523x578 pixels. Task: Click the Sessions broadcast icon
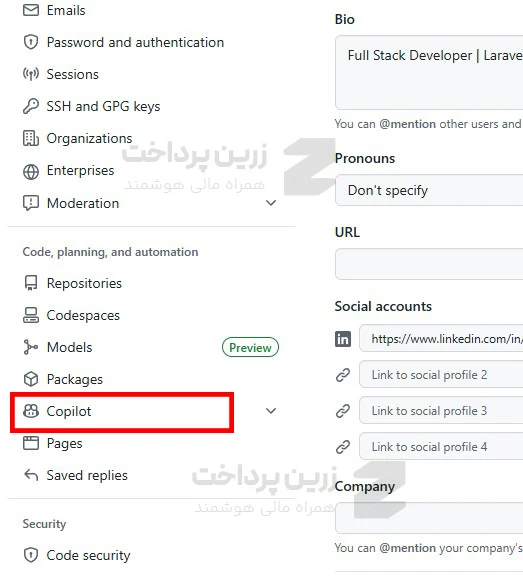coord(31,74)
